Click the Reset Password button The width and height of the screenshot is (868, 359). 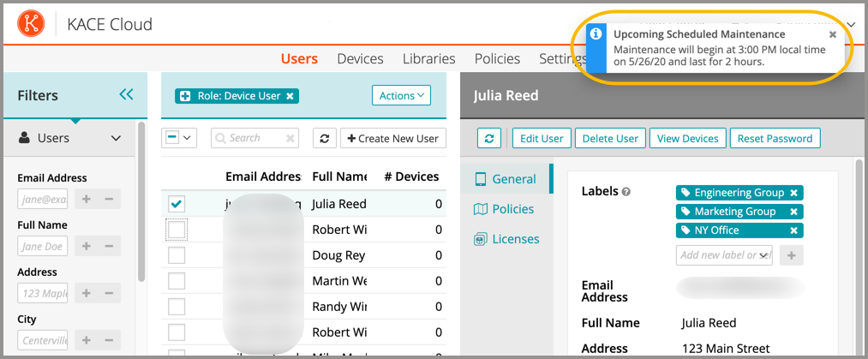775,138
